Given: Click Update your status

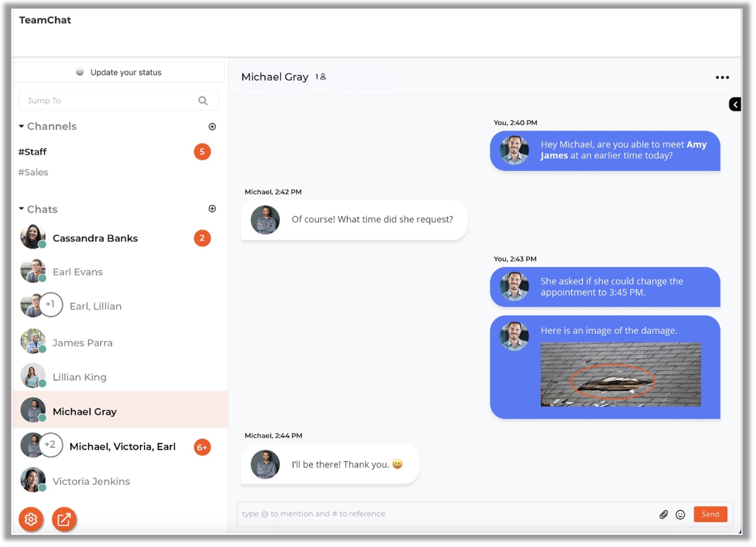Looking at the screenshot, I should click(x=119, y=72).
